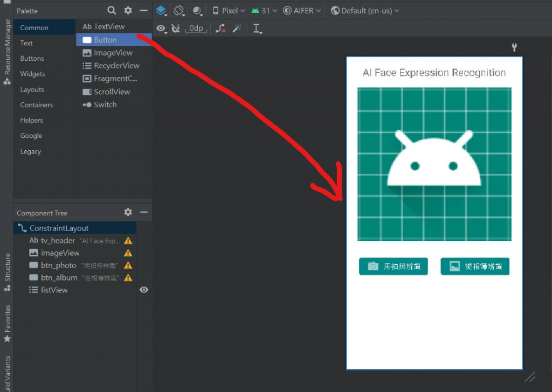Search the Palette with the magnifier icon
This screenshot has width=552, height=392.
click(x=112, y=11)
